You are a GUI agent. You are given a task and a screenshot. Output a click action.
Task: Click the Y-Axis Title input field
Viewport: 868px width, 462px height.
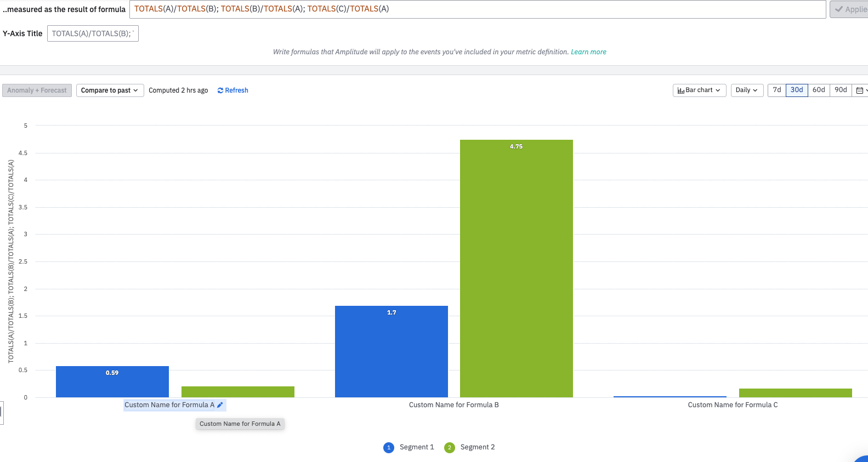pos(93,33)
